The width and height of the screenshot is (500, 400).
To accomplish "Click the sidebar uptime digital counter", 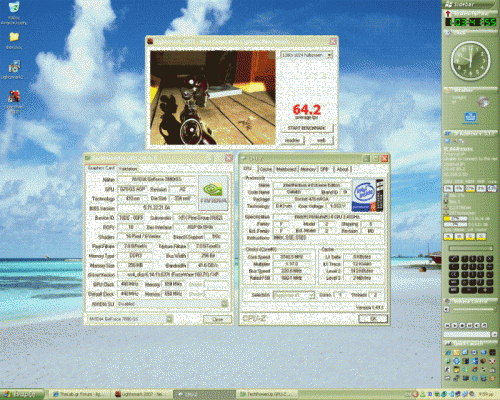I will point(471,22).
